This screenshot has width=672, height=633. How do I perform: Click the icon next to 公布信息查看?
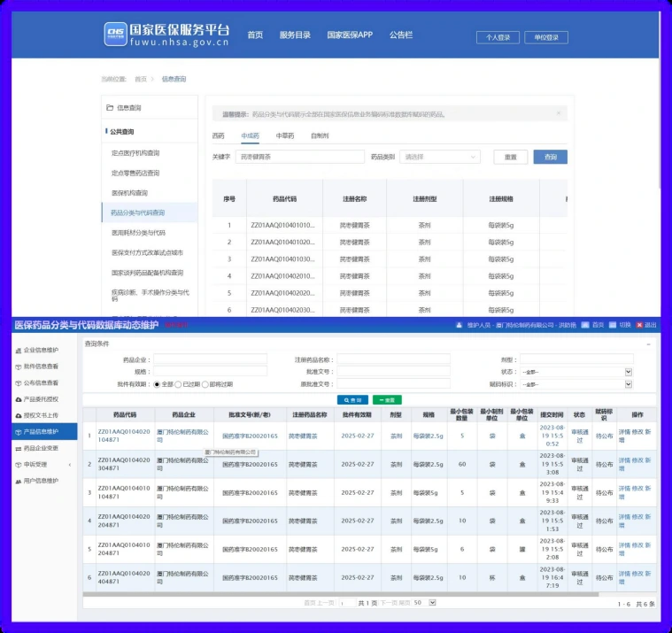click(x=19, y=383)
